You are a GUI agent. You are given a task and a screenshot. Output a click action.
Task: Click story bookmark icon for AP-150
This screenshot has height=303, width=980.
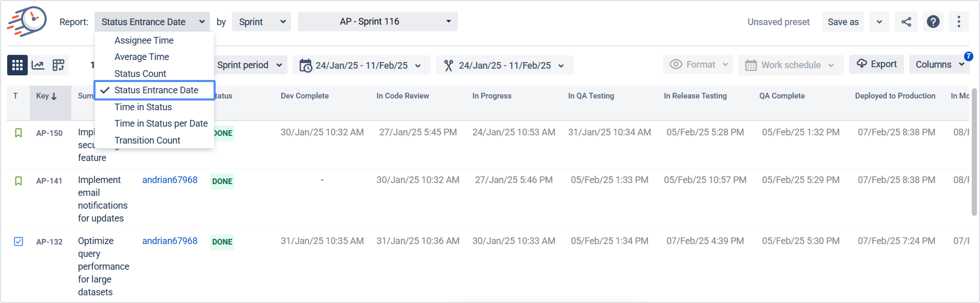coord(18,133)
